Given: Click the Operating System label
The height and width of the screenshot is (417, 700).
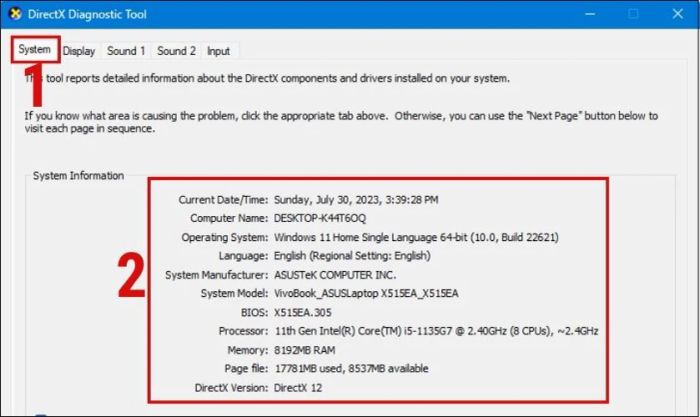Looking at the screenshot, I should coord(225,237).
